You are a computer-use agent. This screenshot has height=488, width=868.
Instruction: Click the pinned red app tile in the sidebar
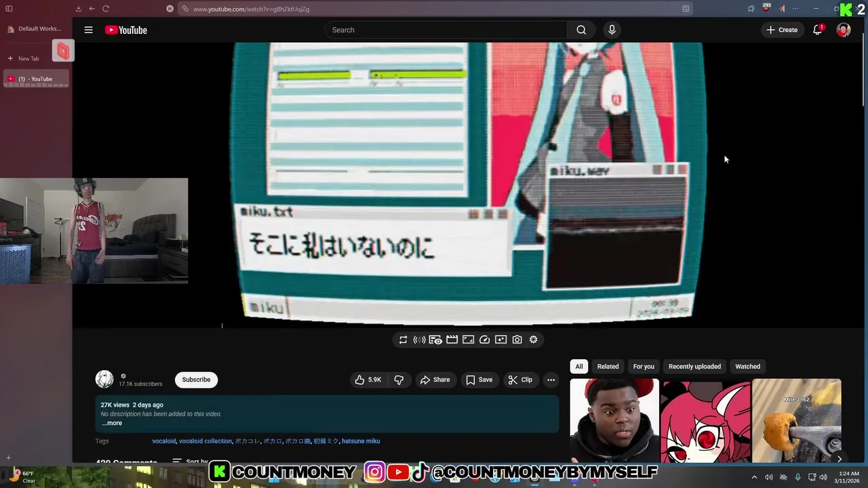pos(63,51)
